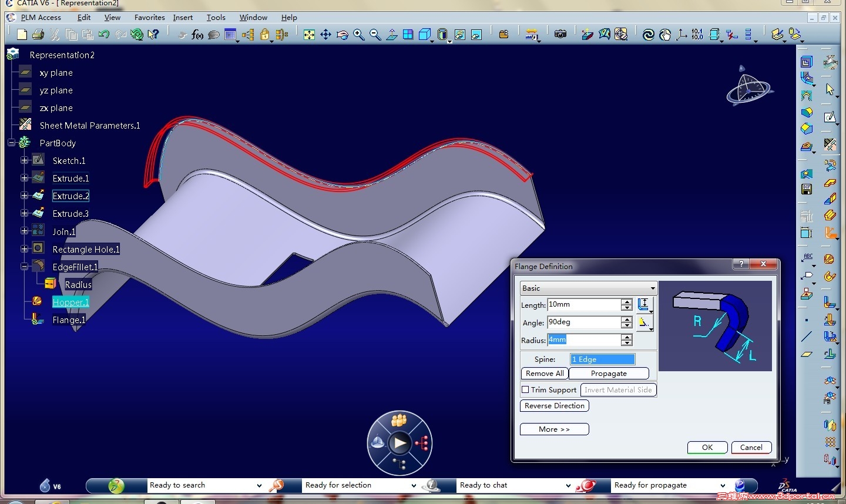Click the Zoom In magnifier icon
This screenshot has width=846, height=504.
click(x=358, y=35)
